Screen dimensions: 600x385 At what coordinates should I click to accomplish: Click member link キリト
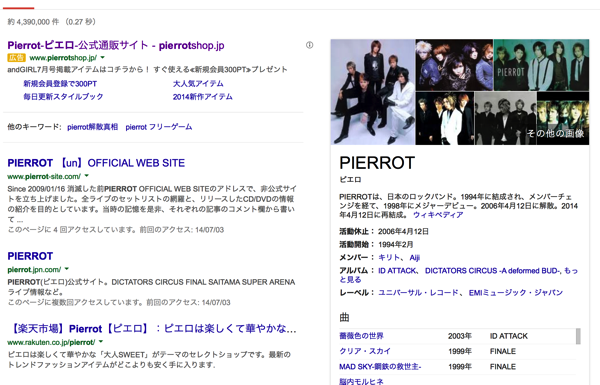(389, 257)
